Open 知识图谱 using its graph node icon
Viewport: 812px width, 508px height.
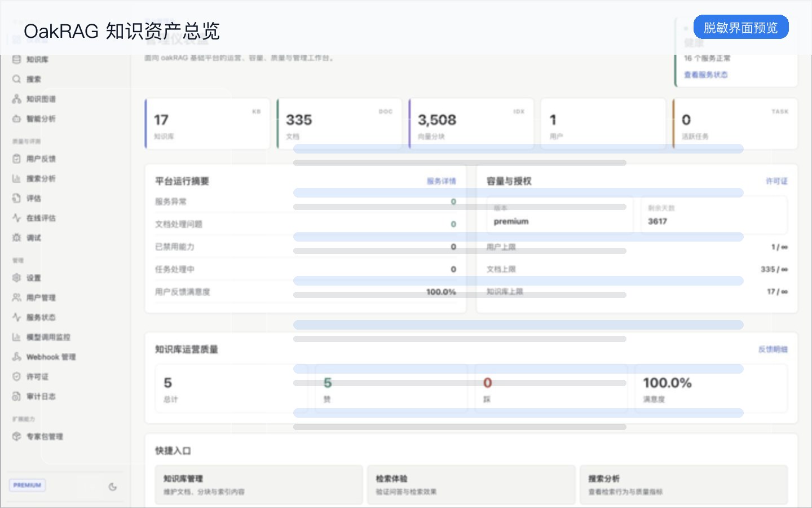(16, 99)
